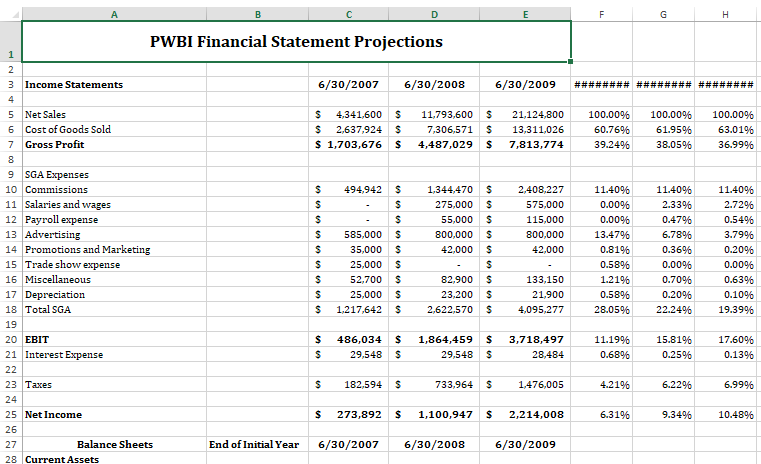Image resolution: width=761 pixels, height=464 pixels.
Task: Click Net Sales value 21,124,800
Action: [538, 115]
